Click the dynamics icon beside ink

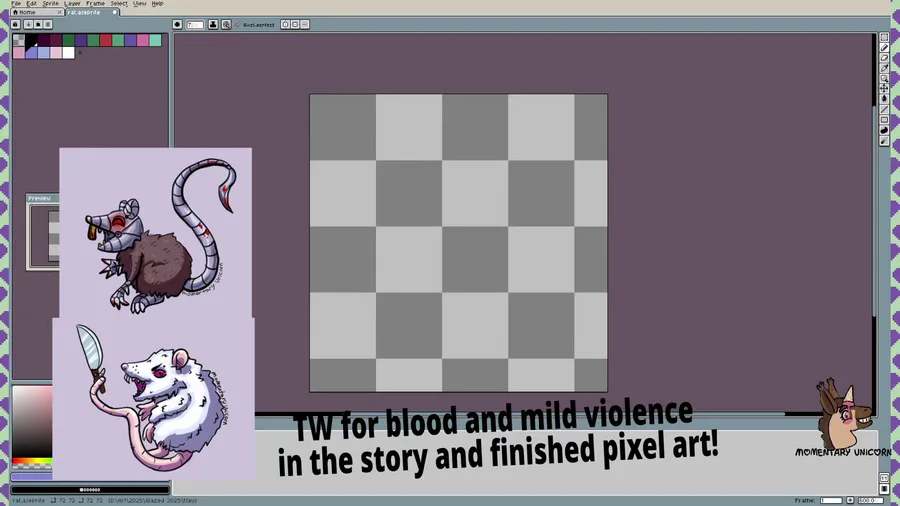226,25
